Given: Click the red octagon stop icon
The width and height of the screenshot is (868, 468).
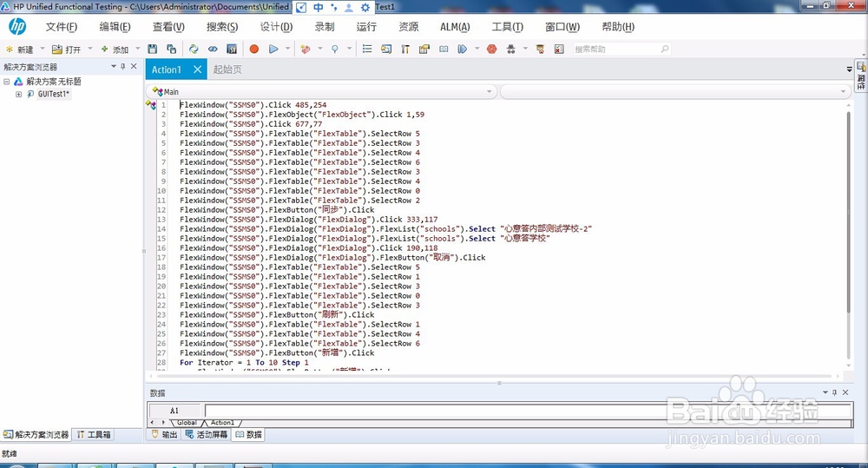Looking at the screenshot, I should click(491, 49).
